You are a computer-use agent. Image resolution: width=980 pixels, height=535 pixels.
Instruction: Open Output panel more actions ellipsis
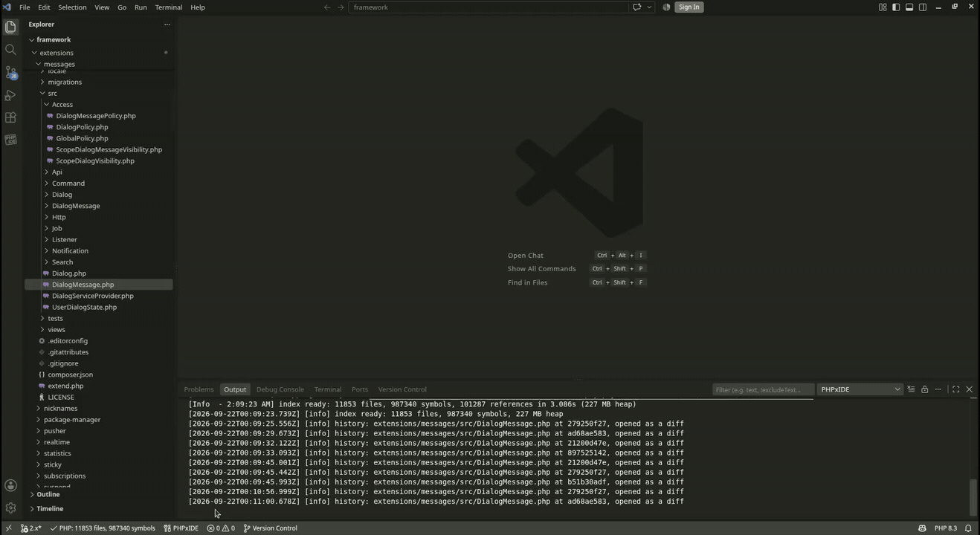938,389
